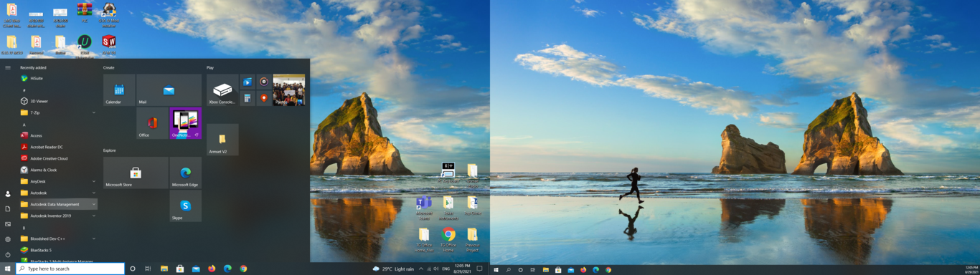Launch Adobe Creative Cloud
The height and width of the screenshot is (275, 980).
click(x=57, y=158)
